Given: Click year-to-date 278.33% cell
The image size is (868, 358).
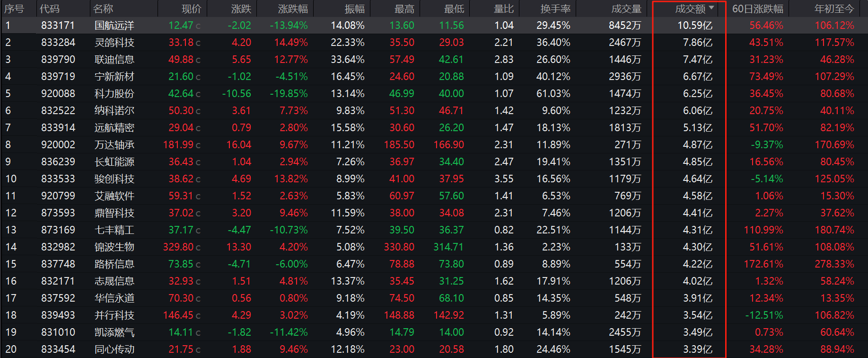Looking at the screenshot, I should 834,264.
